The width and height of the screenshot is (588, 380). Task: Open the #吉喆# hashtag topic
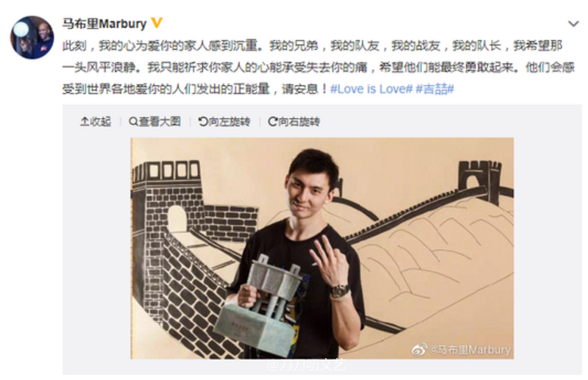(435, 89)
